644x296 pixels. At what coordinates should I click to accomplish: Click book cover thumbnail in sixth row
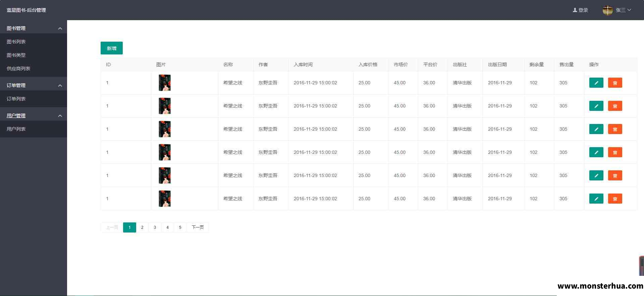[165, 199]
